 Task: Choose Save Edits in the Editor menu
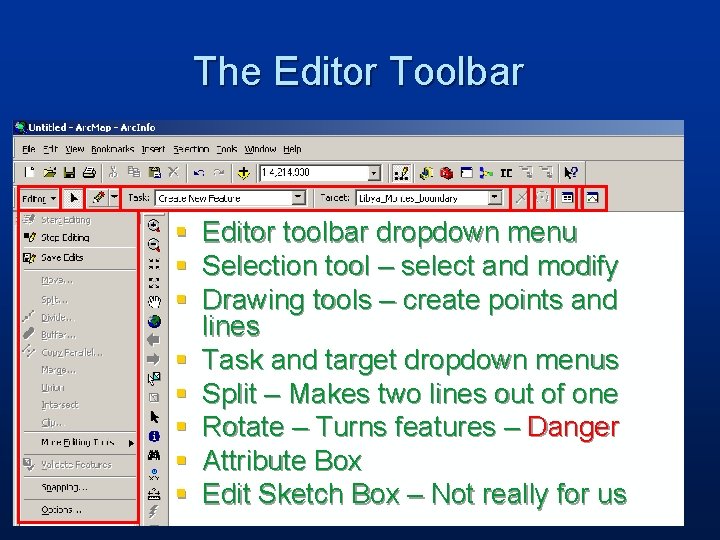tap(80, 258)
